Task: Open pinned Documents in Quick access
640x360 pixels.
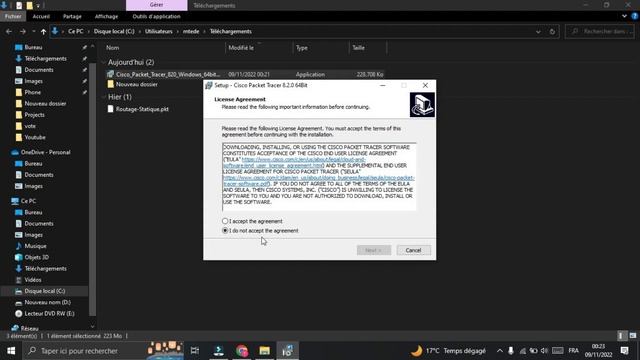Action: pos(39,70)
